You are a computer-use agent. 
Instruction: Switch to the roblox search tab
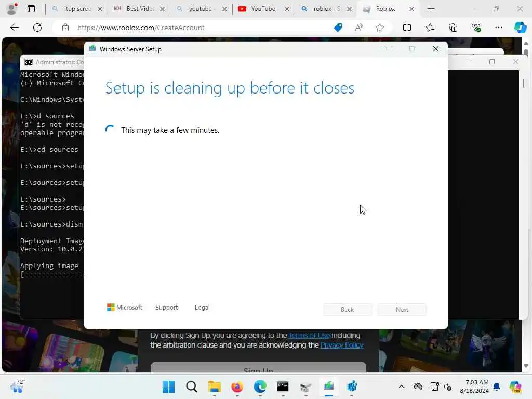click(x=325, y=9)
